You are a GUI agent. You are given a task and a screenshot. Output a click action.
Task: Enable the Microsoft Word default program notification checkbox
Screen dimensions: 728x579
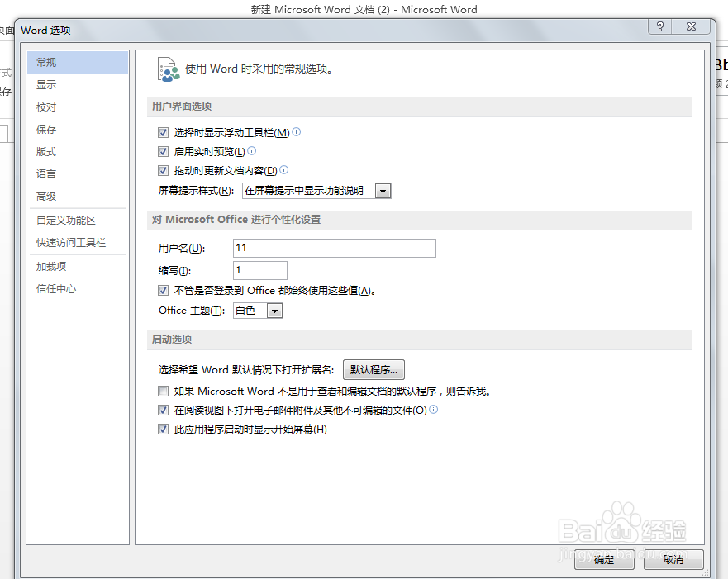click(x=163, y=391)
